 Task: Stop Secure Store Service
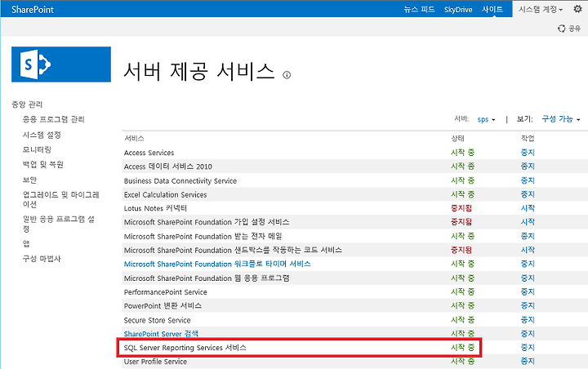pyautogui.click(x=528, y=320)
